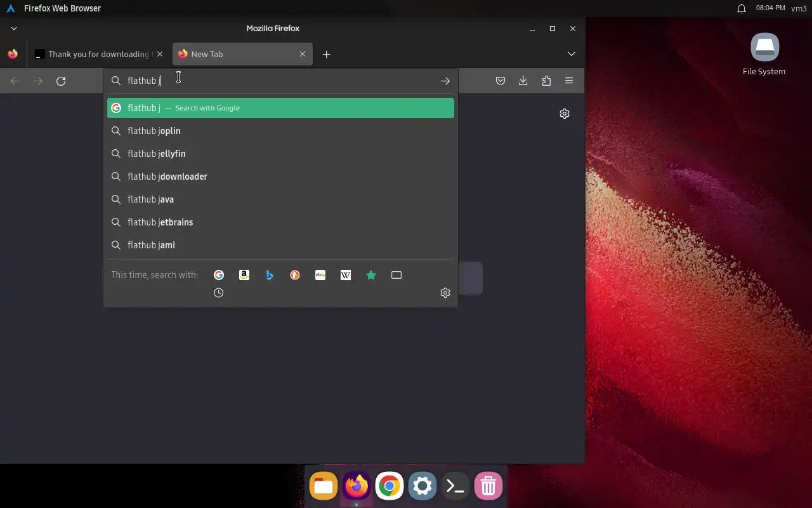Click the Go arrow in the address bar
The image size is (812, 508).
pos(445,81)
